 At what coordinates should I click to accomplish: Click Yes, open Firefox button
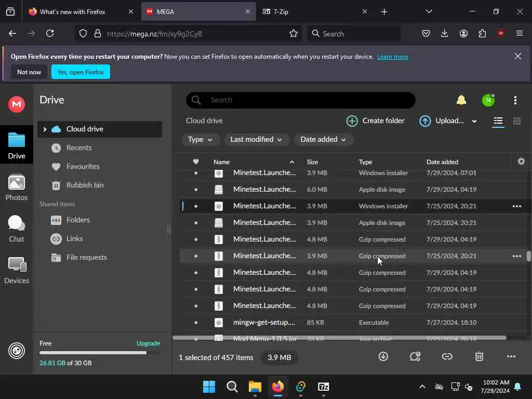coord(81,72)
